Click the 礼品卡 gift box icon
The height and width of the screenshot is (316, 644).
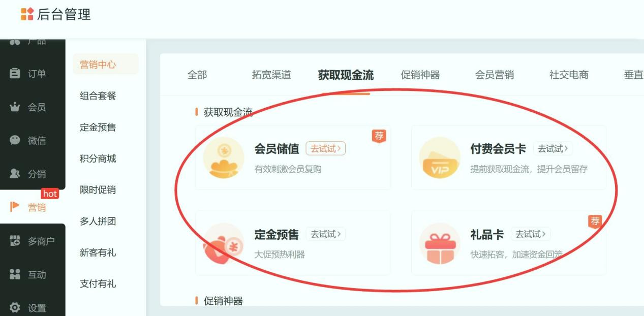pos(440,243)
